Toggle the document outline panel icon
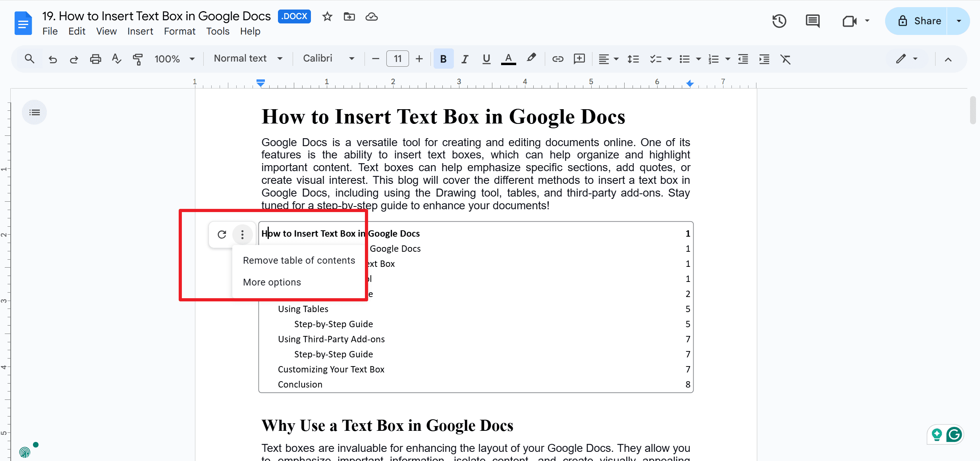The width and height of the screenshot is (980, 461). pyautogui.click(x=35, y=112)
